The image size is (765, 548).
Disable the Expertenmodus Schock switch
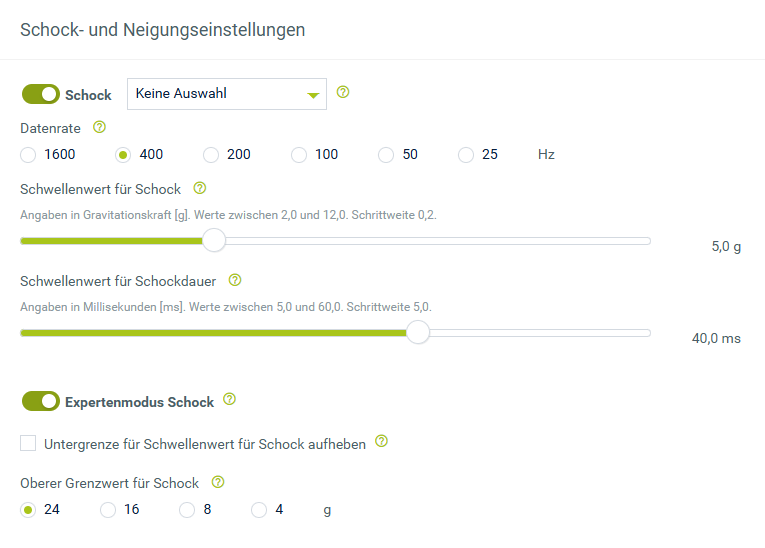click(41, 401)
